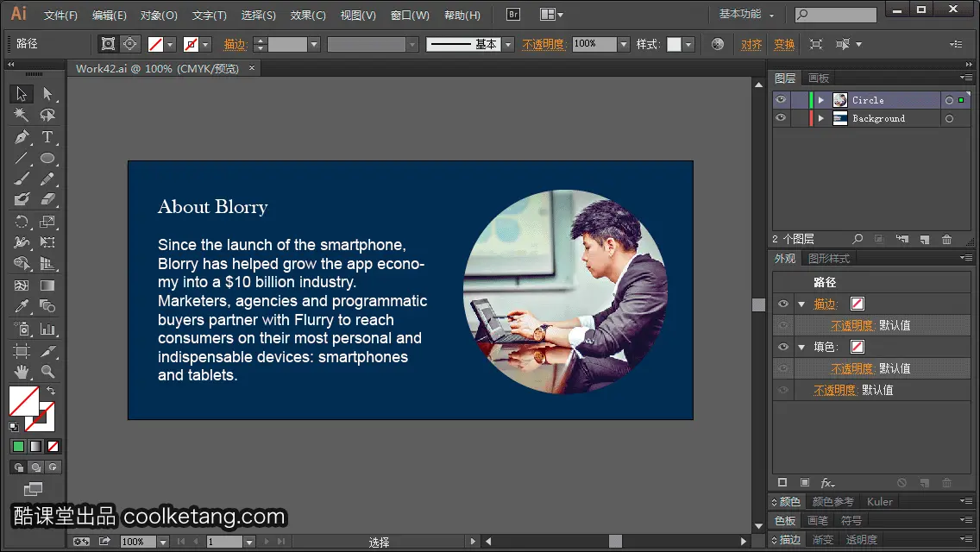
Task: Open the 效果(C) menu
Action: click(x=308, y=15)
